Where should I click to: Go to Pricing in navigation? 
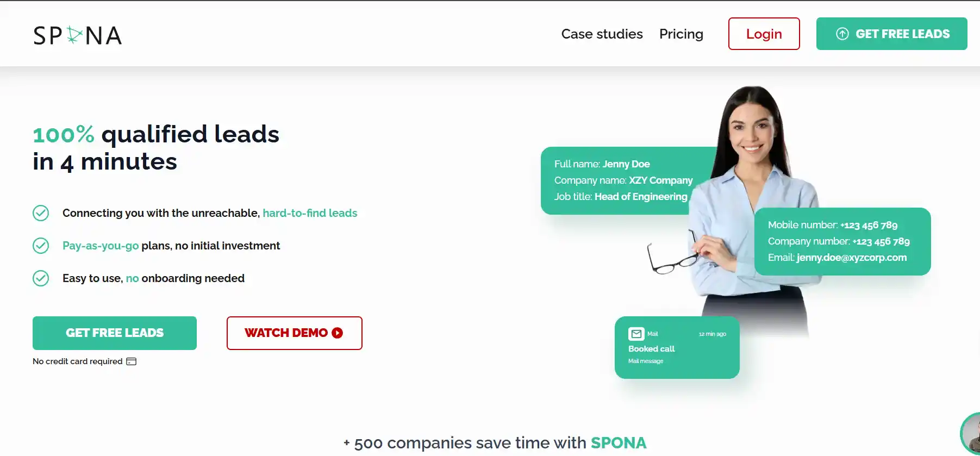pyautogui.click(x=681, y=34)
